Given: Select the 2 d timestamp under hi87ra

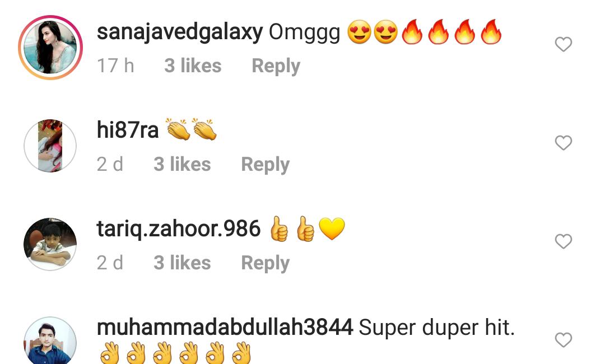Looking at the screenshot, I should click(x=110, y=164).
